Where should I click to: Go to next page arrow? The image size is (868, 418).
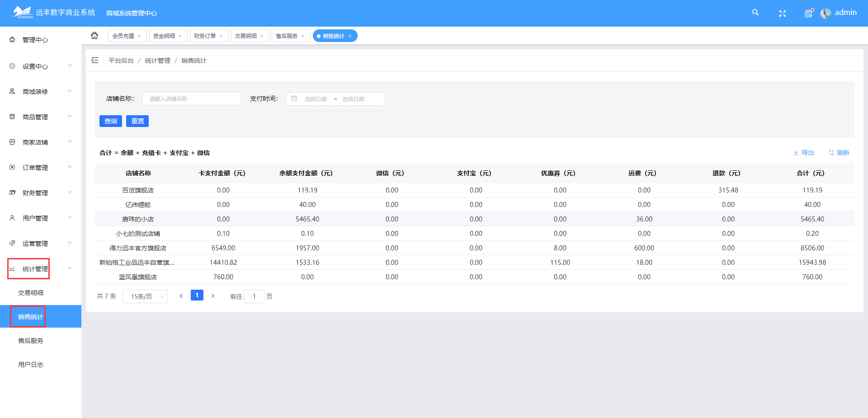212,296
